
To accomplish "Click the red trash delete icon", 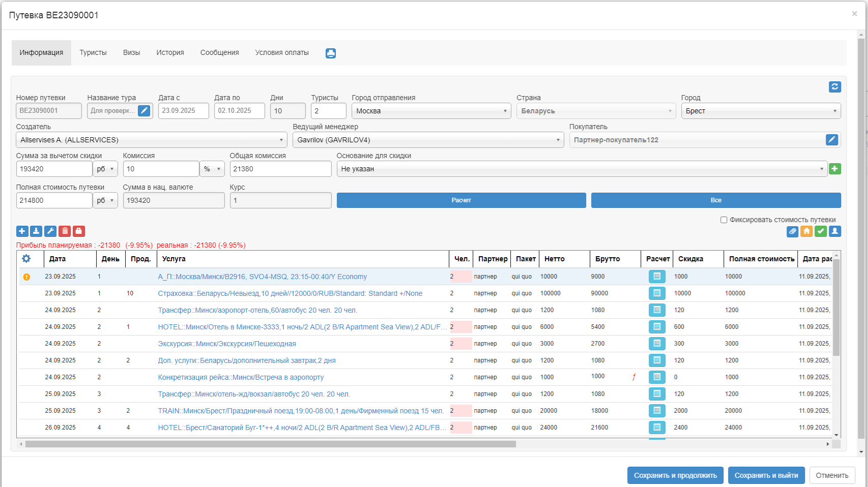I will click(65, 231).
